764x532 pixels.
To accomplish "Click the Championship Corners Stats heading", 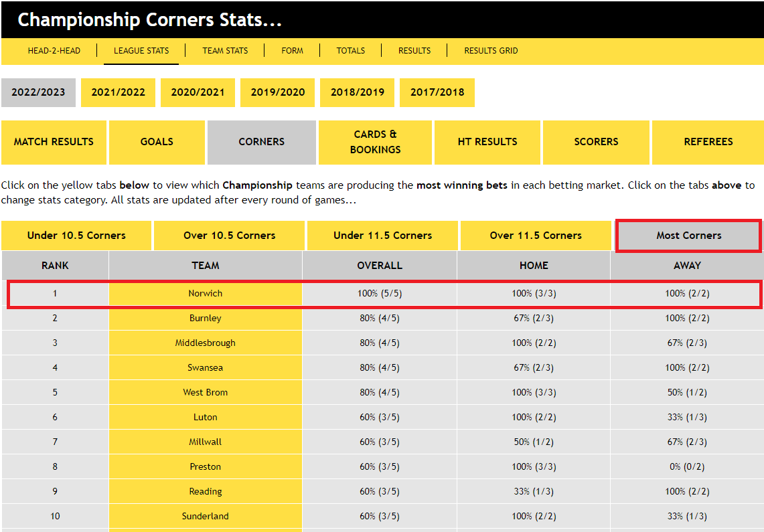I will [x=149, y=20].
